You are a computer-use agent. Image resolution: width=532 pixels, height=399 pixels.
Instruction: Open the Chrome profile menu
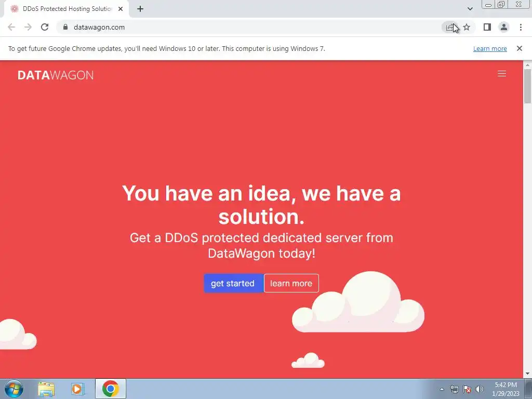503,27
